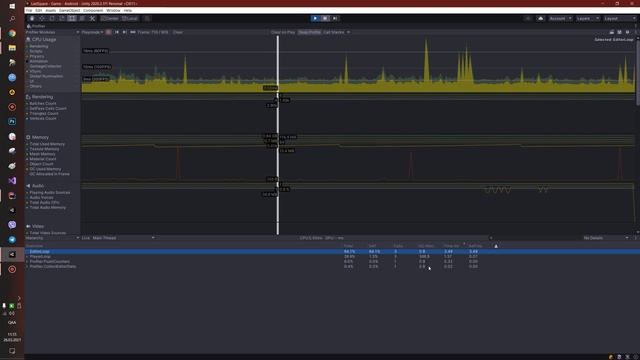Toggle the Center pivot button
The width and height of the screenshot is (640, 360).
click(x=110, y=18)
